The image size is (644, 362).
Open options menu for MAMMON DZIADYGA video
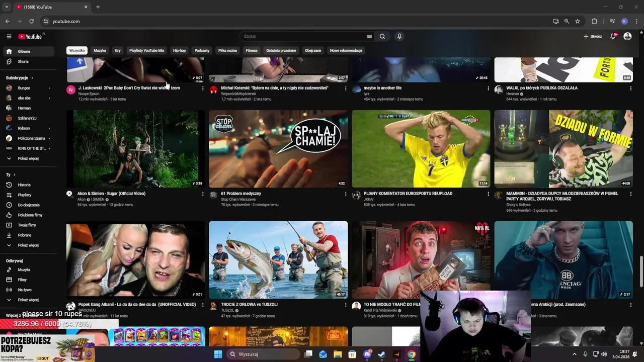(630, 194)
